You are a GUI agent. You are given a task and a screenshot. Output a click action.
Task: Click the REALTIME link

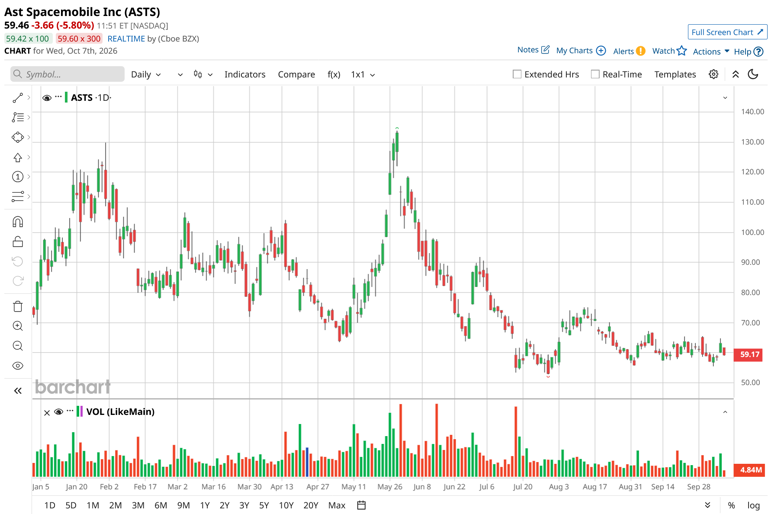126,39
